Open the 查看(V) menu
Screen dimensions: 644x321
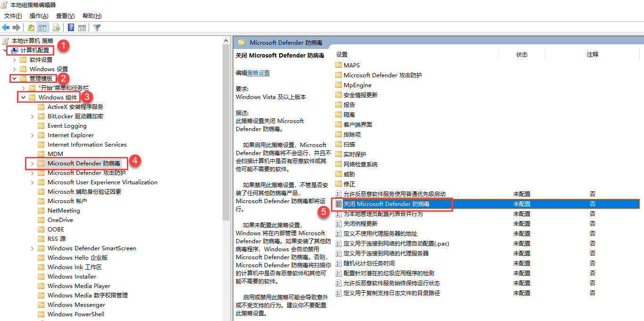click(65, 16)
